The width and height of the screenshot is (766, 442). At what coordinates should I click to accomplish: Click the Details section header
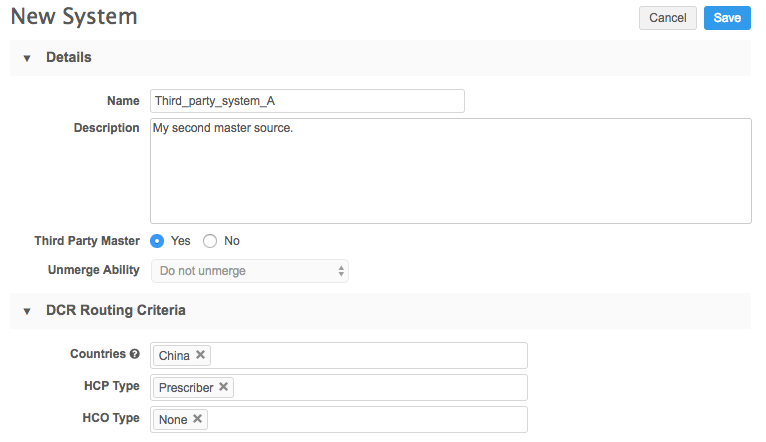click(69, 58)
